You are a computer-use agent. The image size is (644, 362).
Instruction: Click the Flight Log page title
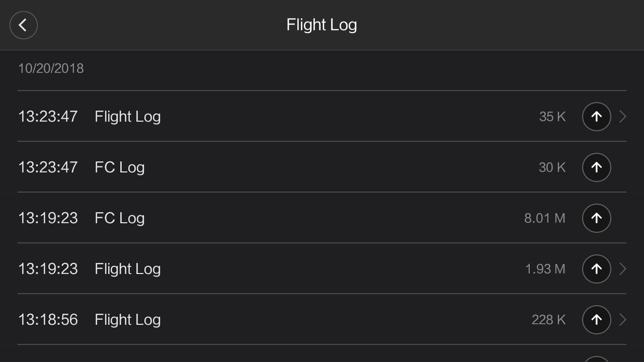pos(321,25)
